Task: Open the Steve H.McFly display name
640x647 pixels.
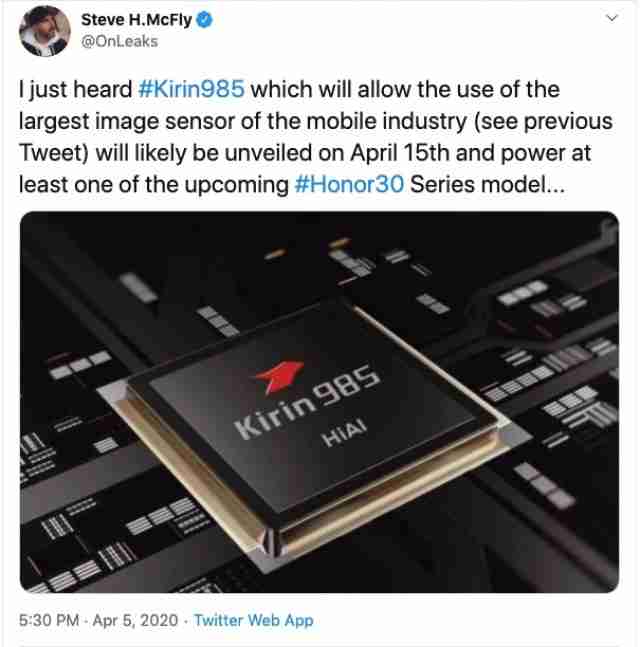Action: [x=137, y=20]
